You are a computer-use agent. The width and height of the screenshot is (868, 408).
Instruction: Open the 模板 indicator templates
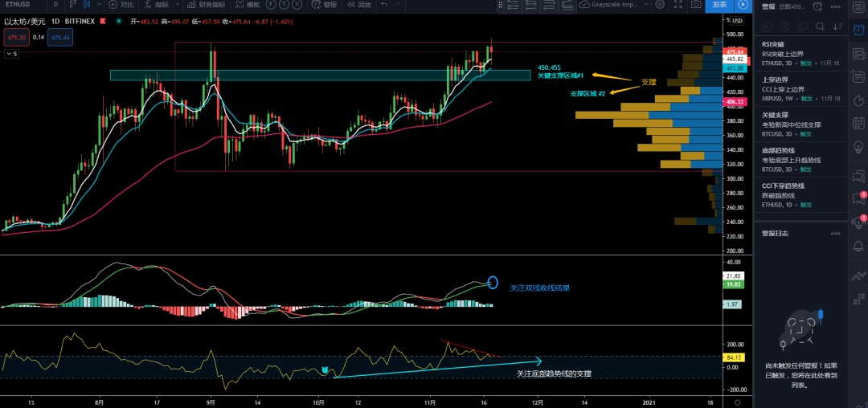[x=247, y=5]
